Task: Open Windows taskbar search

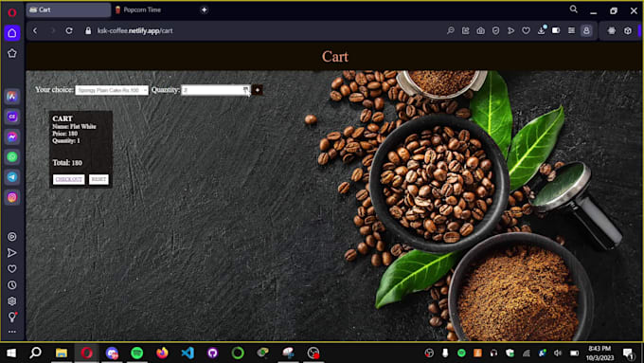Action: 36,353
